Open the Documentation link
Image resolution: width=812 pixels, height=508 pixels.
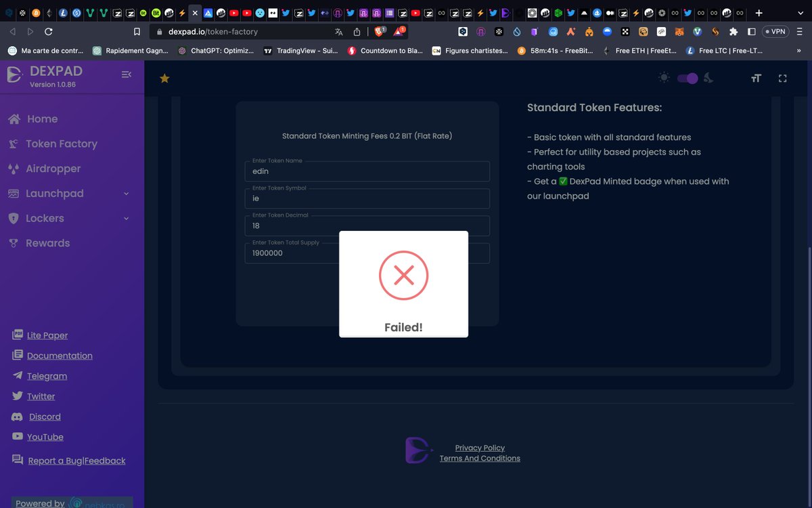click(60, 356)
